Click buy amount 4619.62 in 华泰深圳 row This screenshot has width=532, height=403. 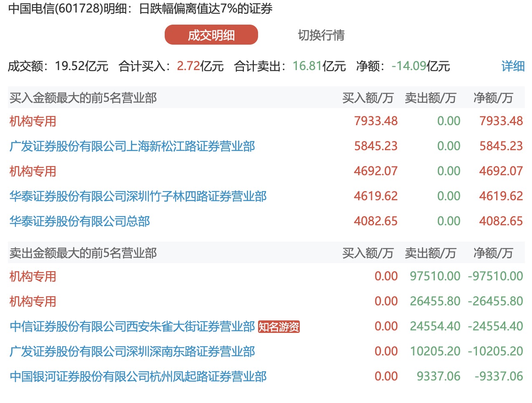(x=376, y=196)
